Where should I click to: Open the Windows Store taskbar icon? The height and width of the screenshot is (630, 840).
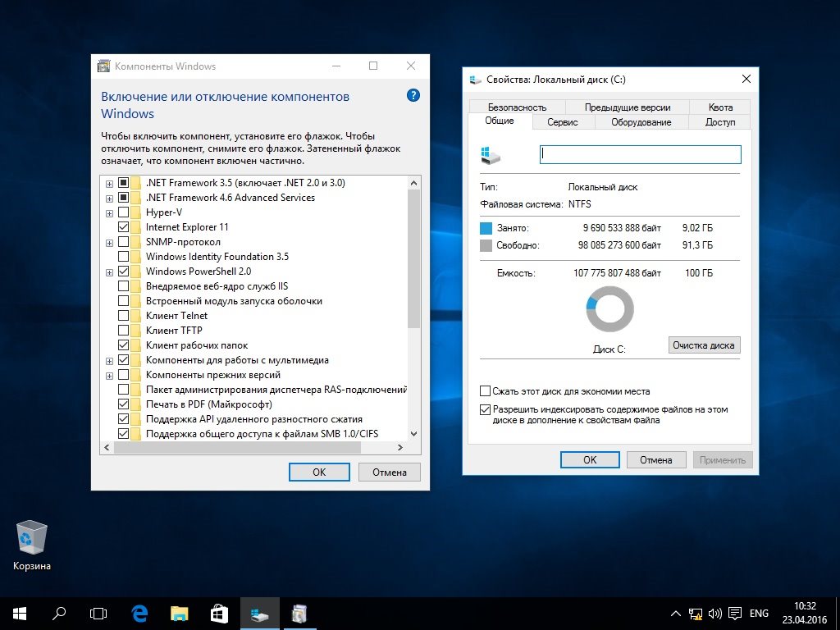219,614
